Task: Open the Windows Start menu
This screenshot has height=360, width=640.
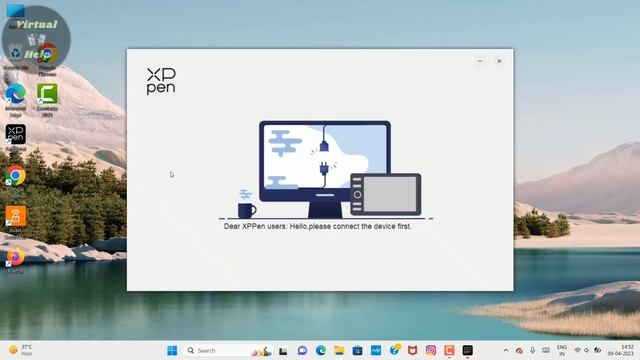Action: [x=172, y=350]
